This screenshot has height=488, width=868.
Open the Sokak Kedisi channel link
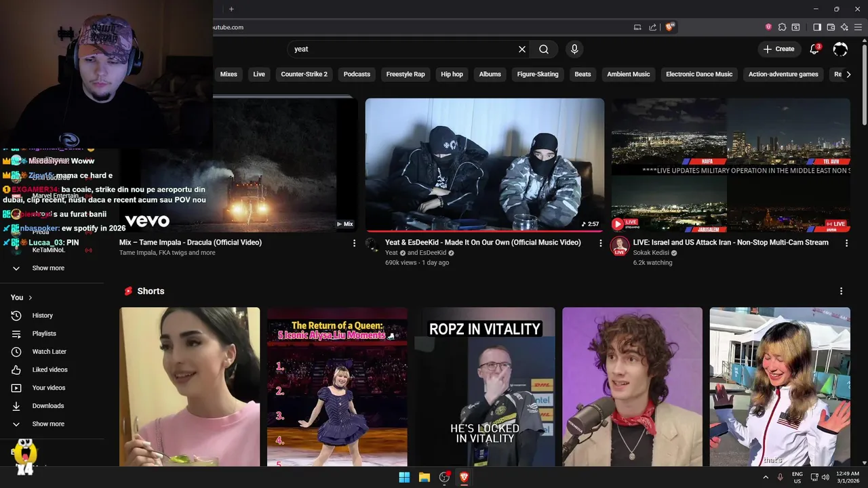pos(651,253)
